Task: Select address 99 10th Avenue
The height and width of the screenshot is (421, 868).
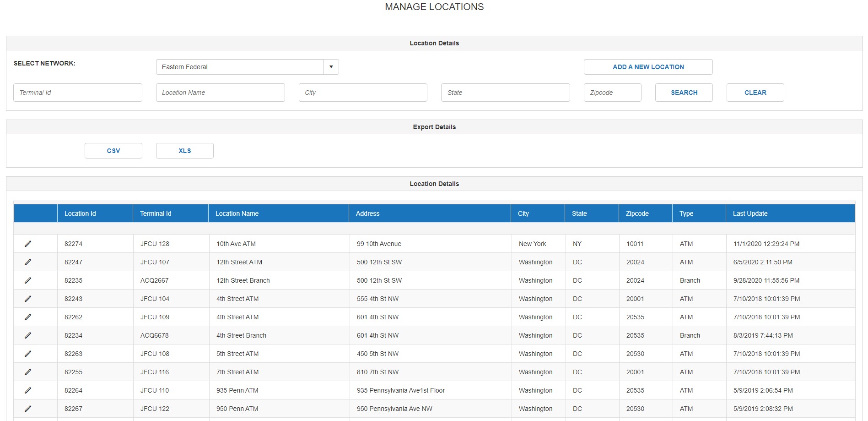Action: pos(379,244)
